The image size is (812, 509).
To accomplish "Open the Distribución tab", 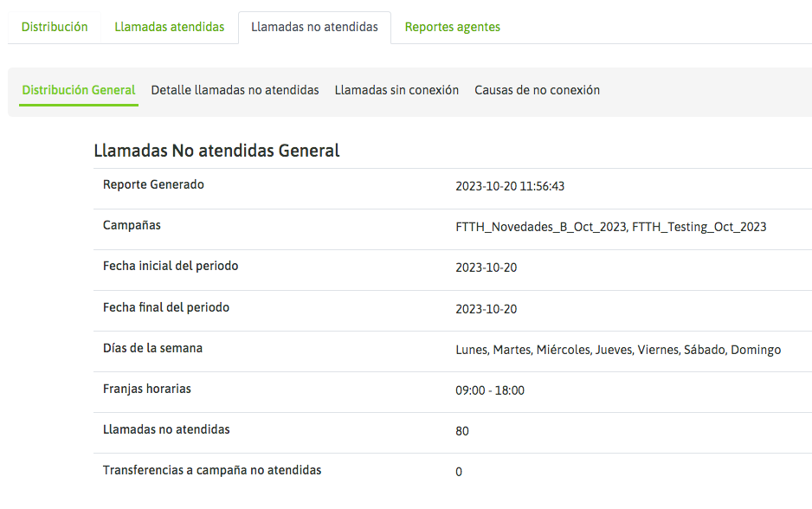I will (x=55, y=27).
